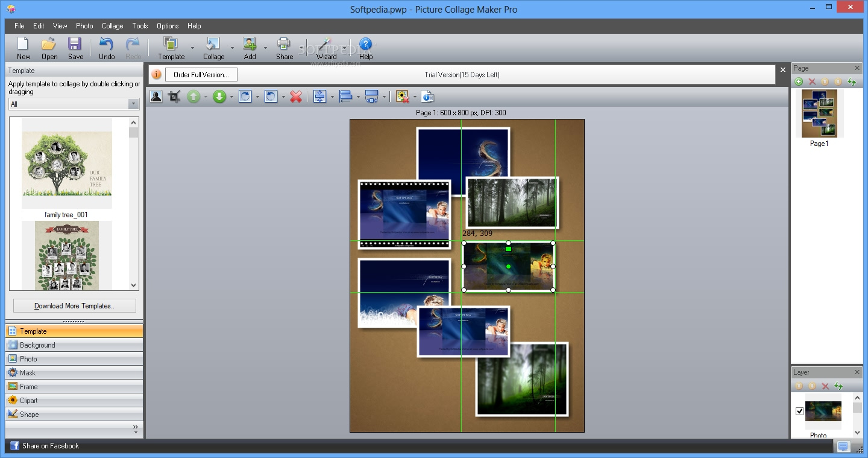Bring selected photo forward with green up arrow
The height and width of the screenshot is (458, 868).
(x=193, y=97)
